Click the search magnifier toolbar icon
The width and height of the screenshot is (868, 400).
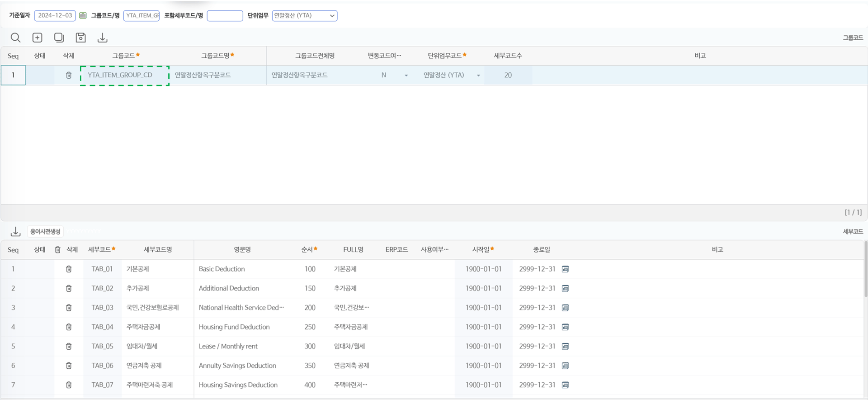pos(15,38)
